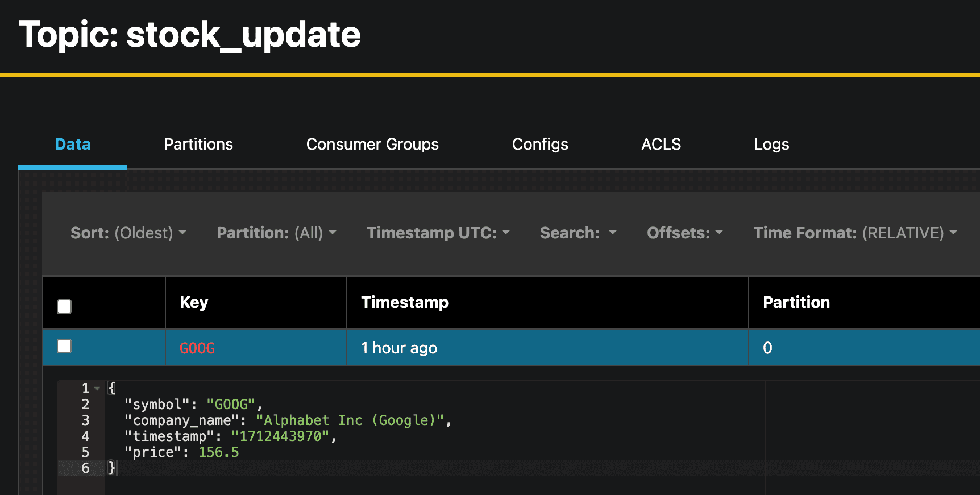
Task: Toggle the select-all checkbox in table header
Action: coord(64,307)
